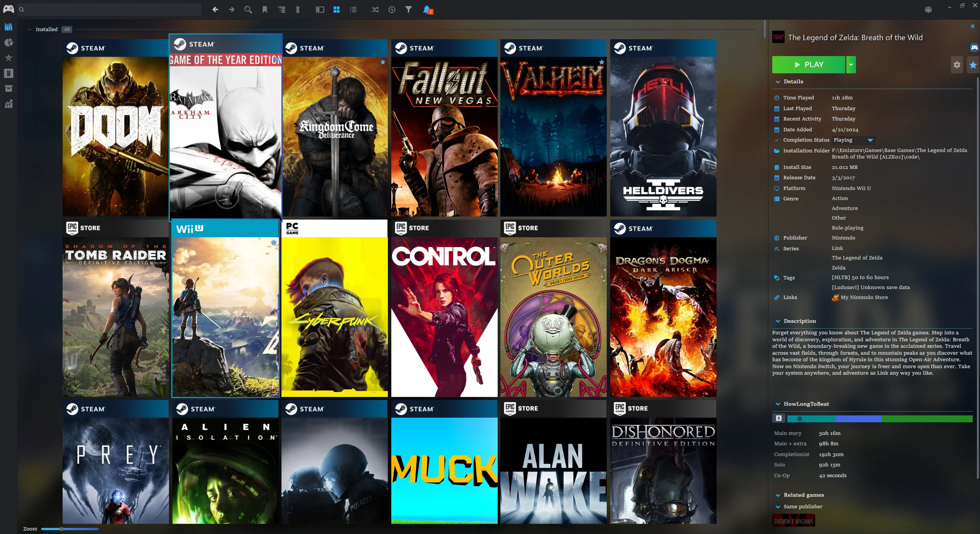980x534 pixels.
Task: Click the blue gamepad icon beside title
Action: tap(974, 48)
